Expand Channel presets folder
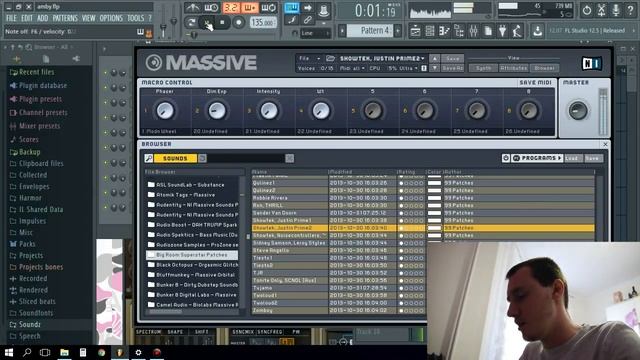This screenshot has width=640, height=360. coord(38,113)
